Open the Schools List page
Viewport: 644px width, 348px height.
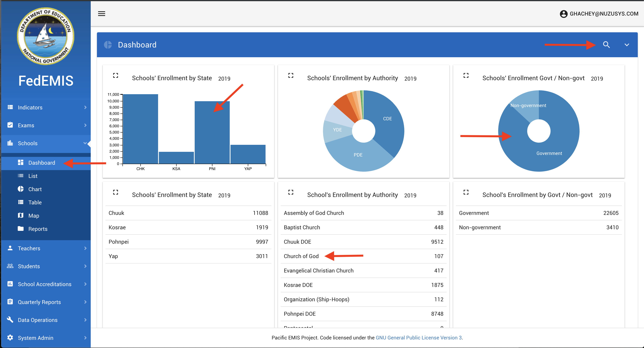point(33,176)
